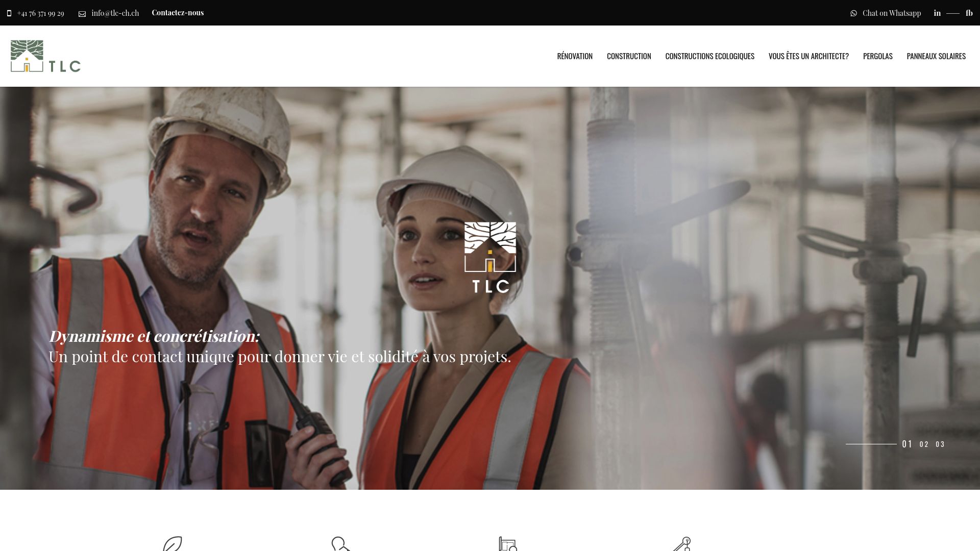
Task: Open the PANNEAUX SOLAIRES page
Action: [936, 56]
